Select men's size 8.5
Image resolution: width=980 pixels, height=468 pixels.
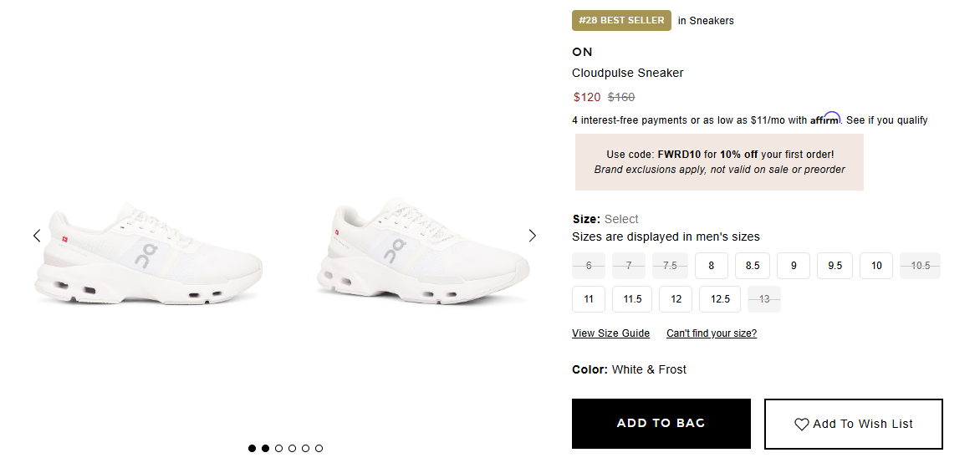pos(753,266)
